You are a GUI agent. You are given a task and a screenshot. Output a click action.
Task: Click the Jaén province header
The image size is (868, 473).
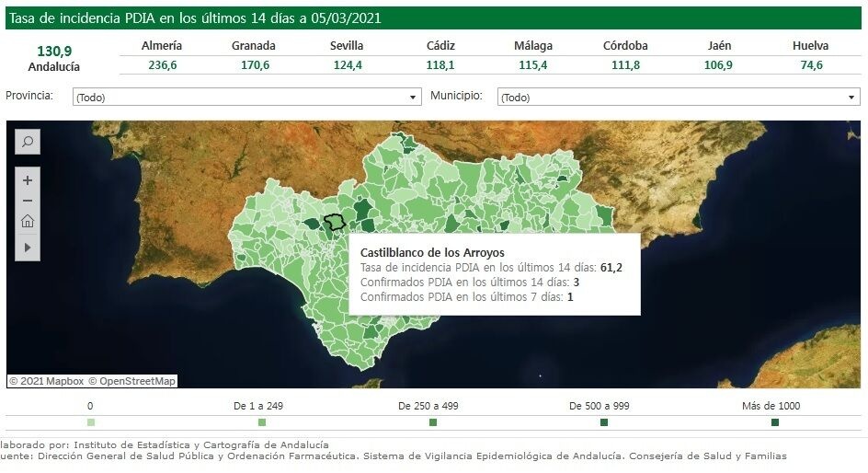click(x=720, y=46)
